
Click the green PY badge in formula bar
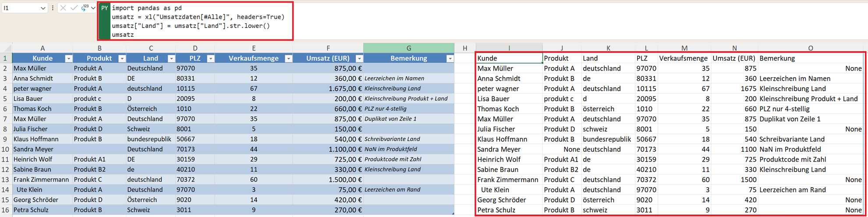pyautogui.click(x=104, y=8)
